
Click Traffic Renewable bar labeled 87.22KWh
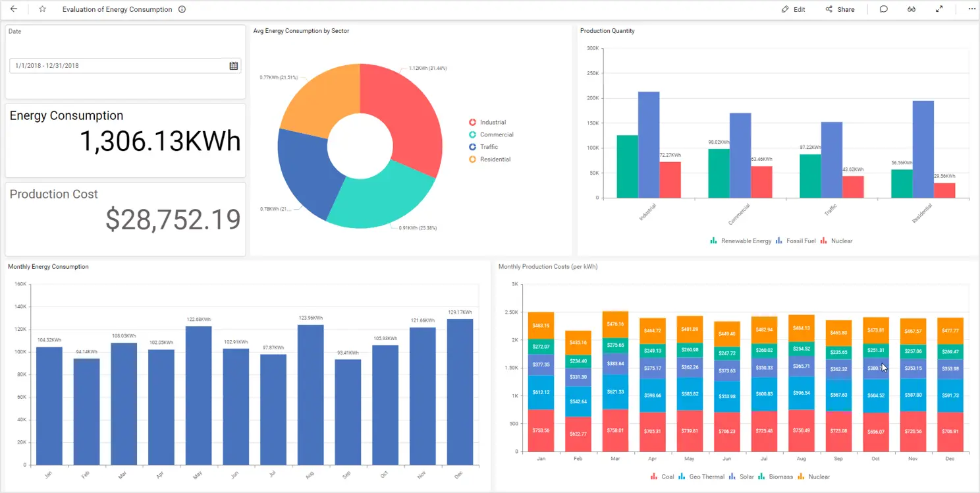[x=810, y=176]
